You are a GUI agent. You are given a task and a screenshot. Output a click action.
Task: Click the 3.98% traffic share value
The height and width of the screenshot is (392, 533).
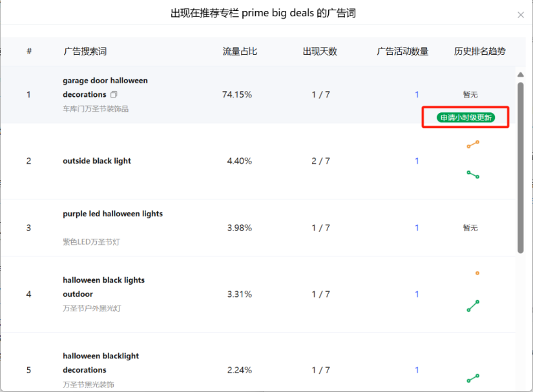click(239, 227)
